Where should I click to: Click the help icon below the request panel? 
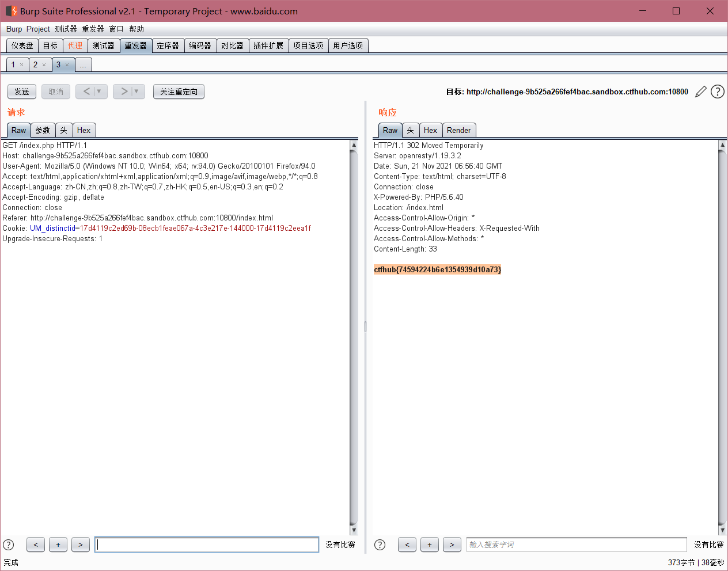pos(8,545)
